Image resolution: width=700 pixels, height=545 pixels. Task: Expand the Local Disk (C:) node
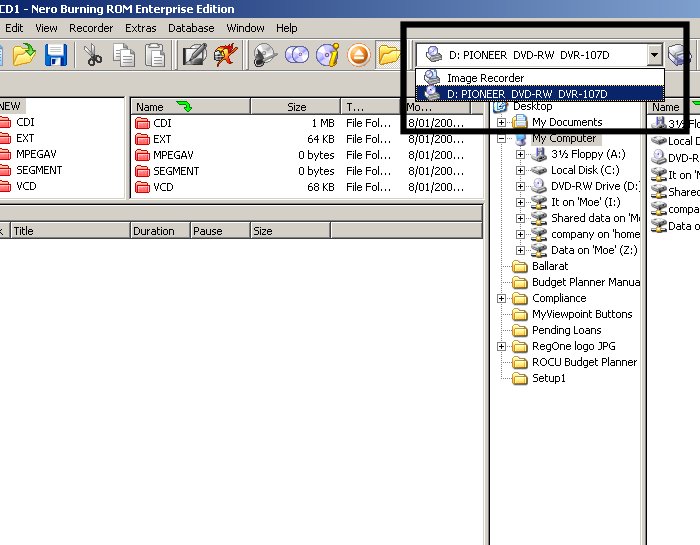point(520,171)
